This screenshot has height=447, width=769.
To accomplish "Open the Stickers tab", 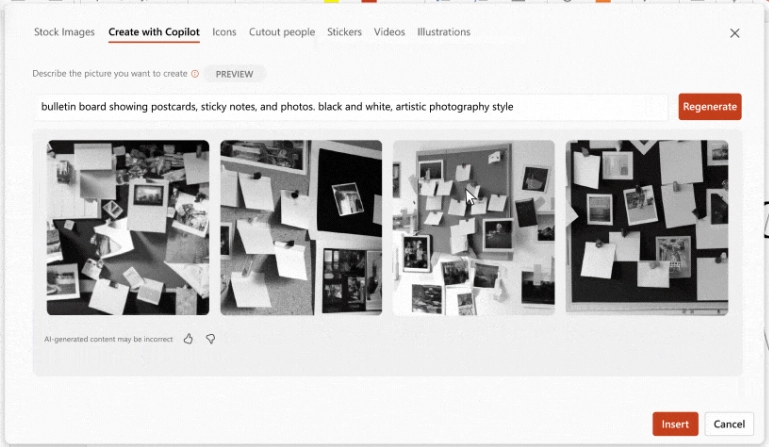I will [344, 32].
